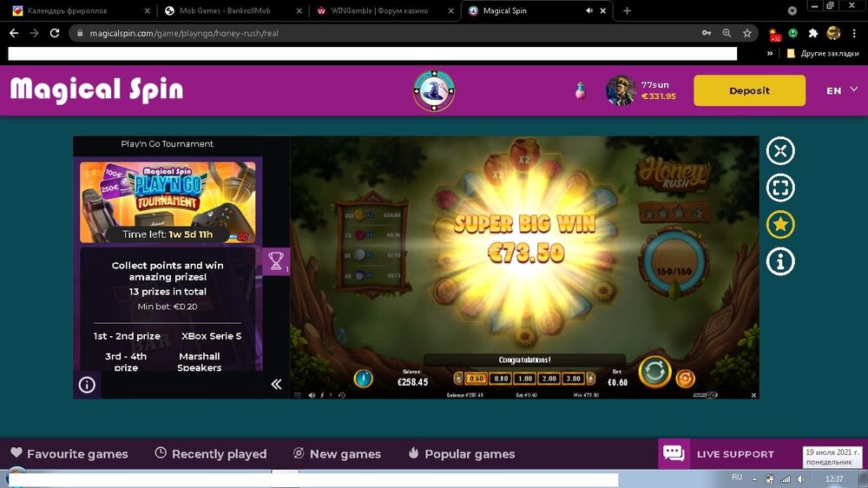868x488 pixels.
Task: Collapse the tournament panel with double chevron
Action: [276, 384]
